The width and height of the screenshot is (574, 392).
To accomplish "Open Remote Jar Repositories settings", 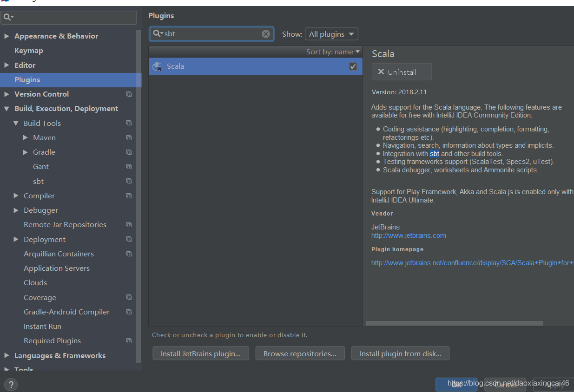I will click(65, 225).
